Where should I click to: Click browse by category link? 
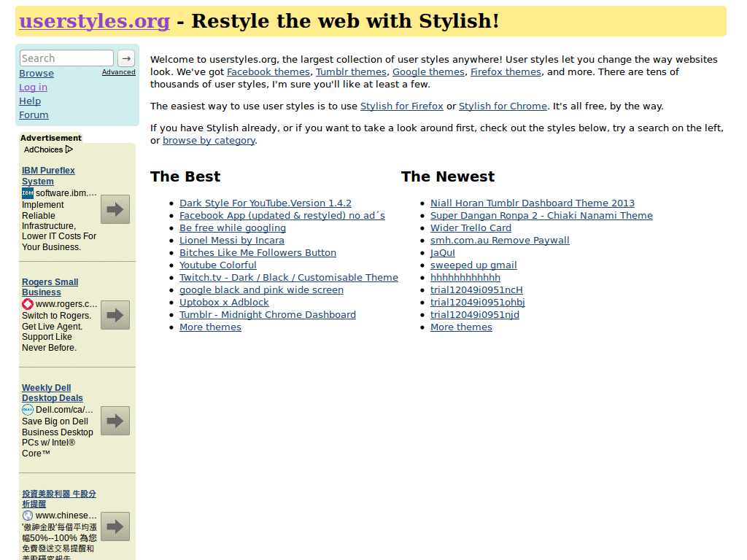[x=209, y=141]
